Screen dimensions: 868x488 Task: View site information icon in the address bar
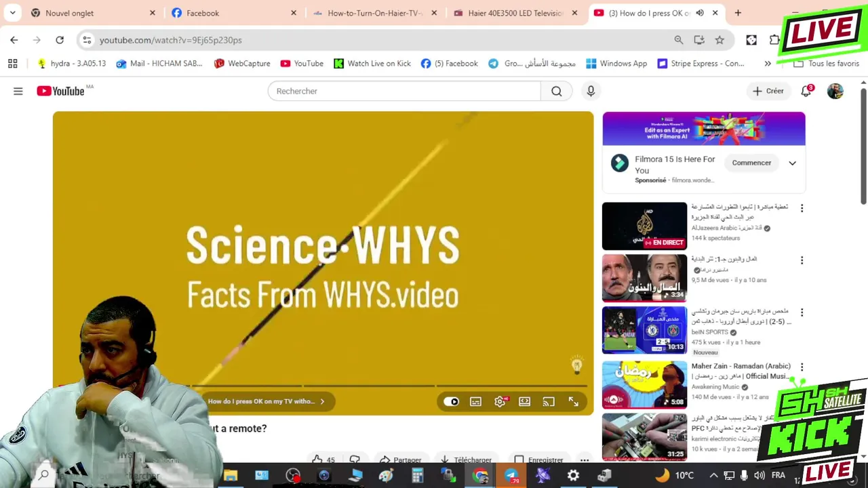[87, 40]
